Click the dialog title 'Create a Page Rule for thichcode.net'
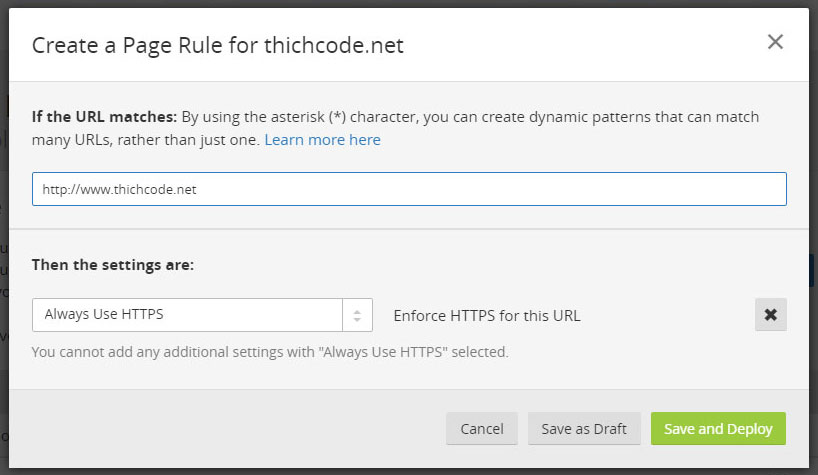This screenshot has height=475, width=818. (x=218, y=45)
